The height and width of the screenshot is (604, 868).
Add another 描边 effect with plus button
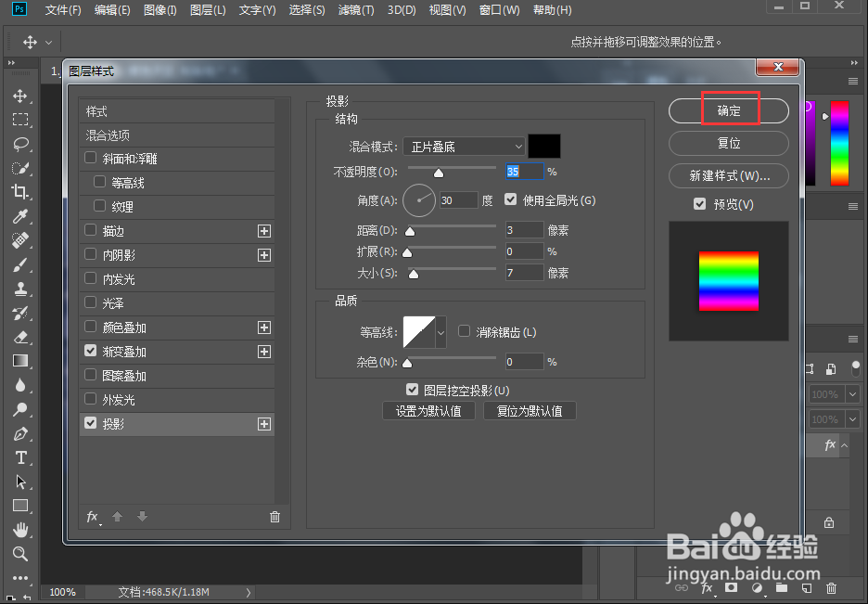point(264,231)
